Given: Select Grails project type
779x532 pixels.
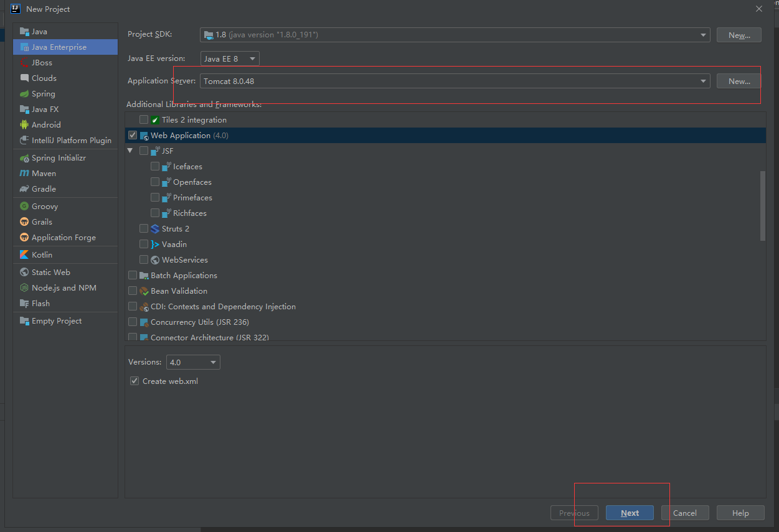Looking at the screenshot, I should pyautogui.click(x=65, y=222).
